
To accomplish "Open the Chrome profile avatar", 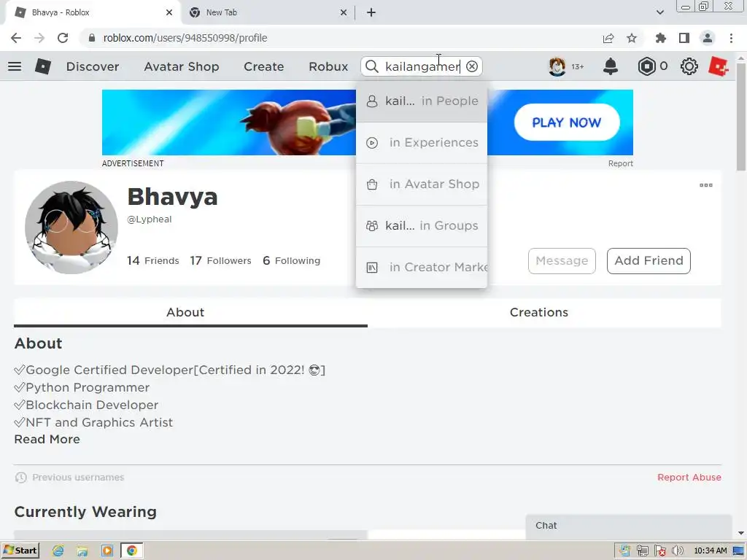I will coord(708,38).
